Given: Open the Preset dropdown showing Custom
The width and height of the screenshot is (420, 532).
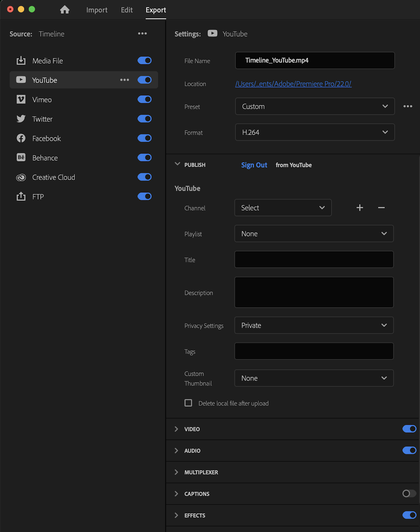Looking at the screenshot, I should click(315, 106).
